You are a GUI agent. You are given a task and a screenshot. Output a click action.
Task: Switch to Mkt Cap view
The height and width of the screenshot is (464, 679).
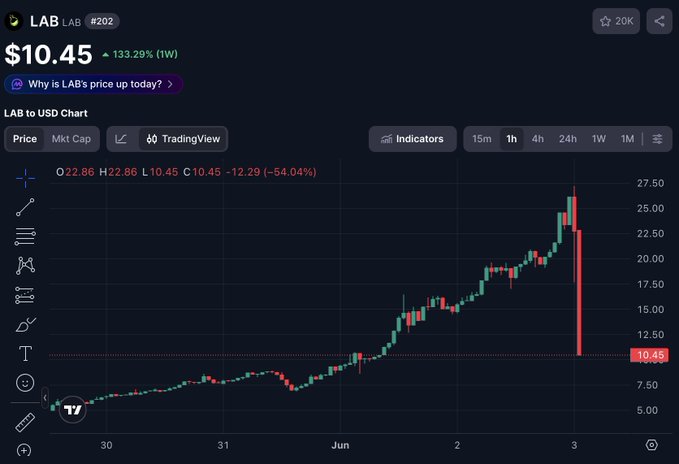click(x=71, y=139)
